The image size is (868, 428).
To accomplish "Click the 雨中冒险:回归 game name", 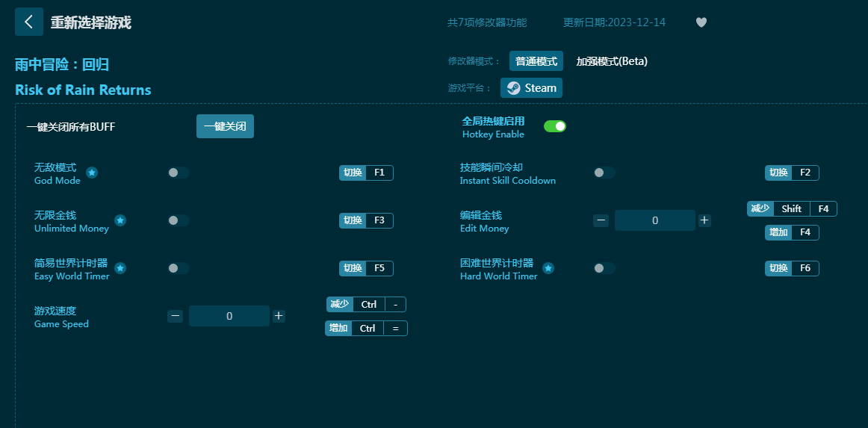I will pyautogui.click(x=62, y=64).
